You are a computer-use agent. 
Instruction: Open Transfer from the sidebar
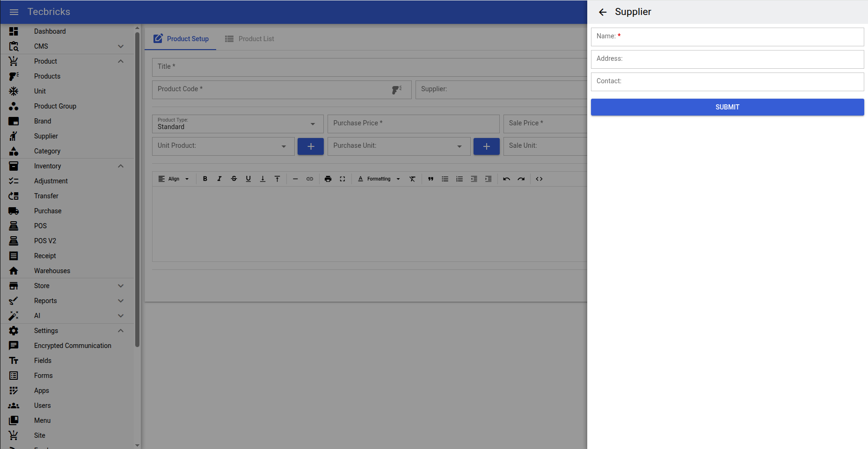(x=67, y=196)
